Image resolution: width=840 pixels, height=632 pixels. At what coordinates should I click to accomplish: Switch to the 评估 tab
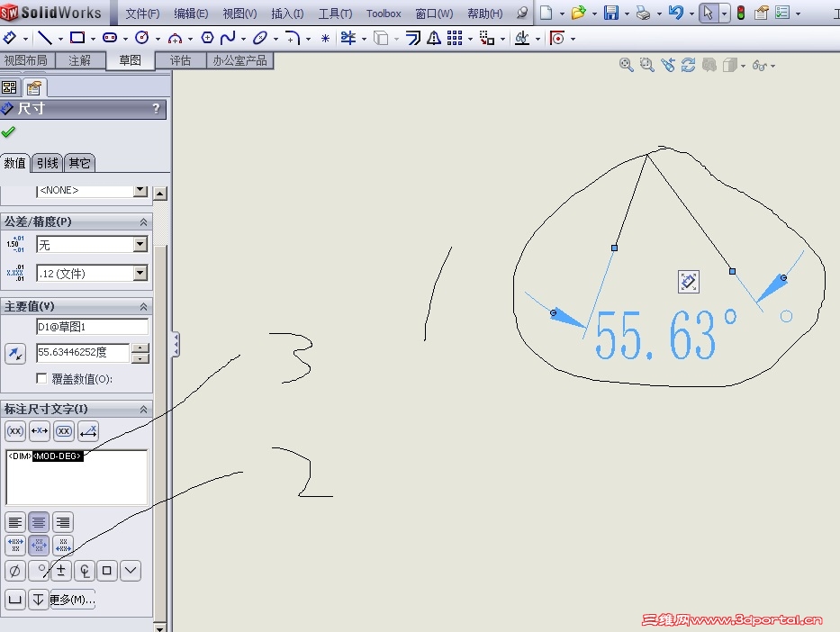(181, 60)
